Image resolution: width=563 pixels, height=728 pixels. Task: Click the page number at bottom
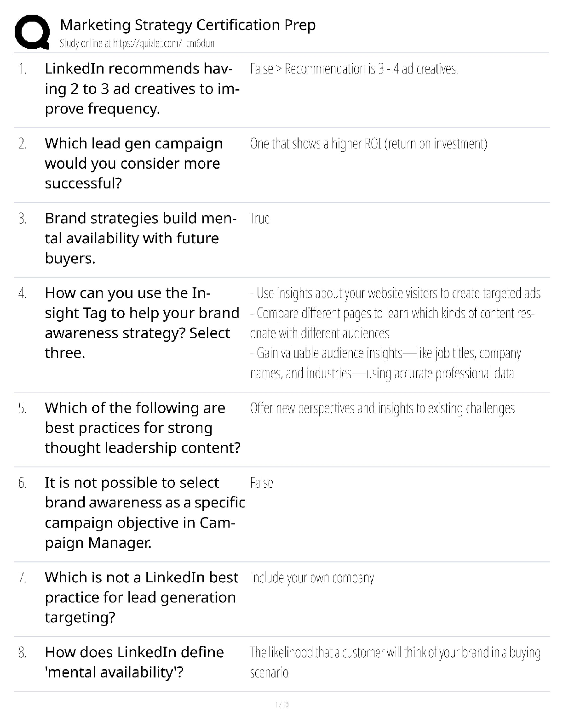(x=281, y=705)
